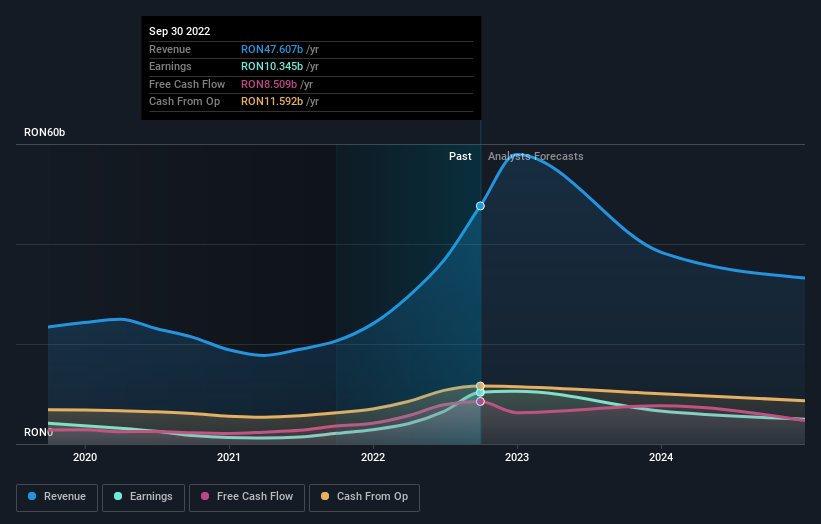This screenshot has width=821, height=524.
Task: Click the 2023 x-axis label
Action: point(517,457)
